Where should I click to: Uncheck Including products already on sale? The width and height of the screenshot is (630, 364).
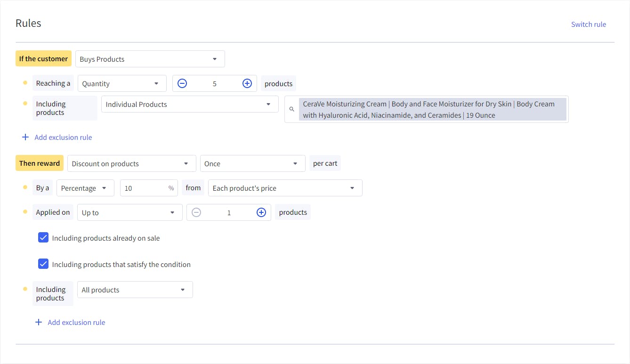43,238
